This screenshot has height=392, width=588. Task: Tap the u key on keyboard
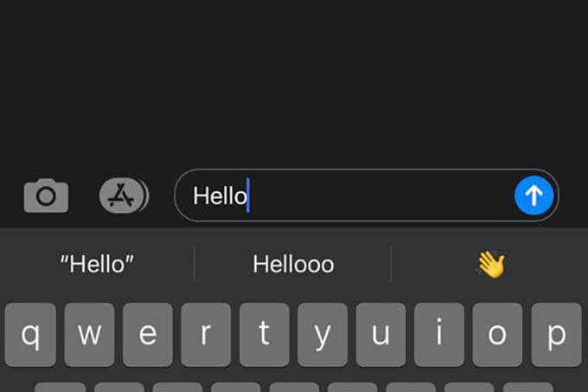click(x=380, y=335)
